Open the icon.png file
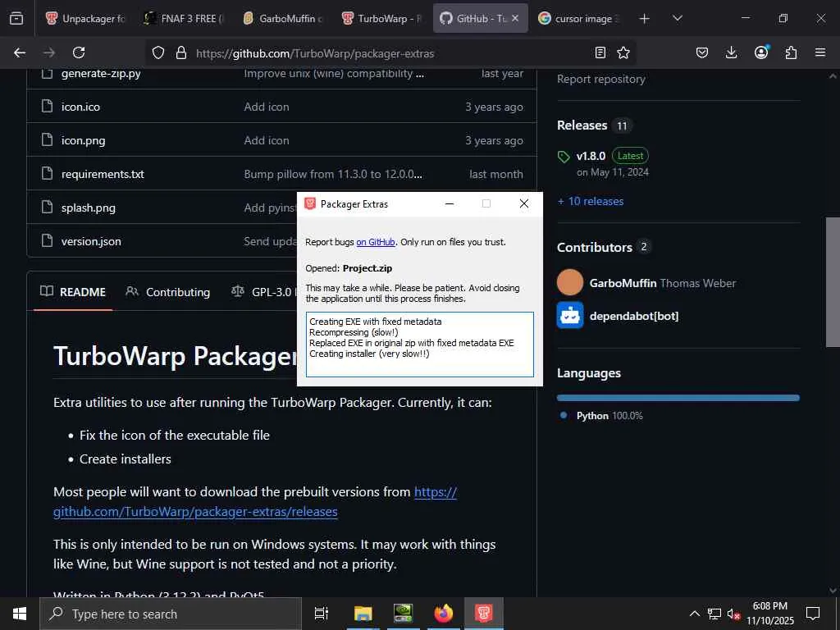This screenshot has height=630, width=840. pos(83,140)
